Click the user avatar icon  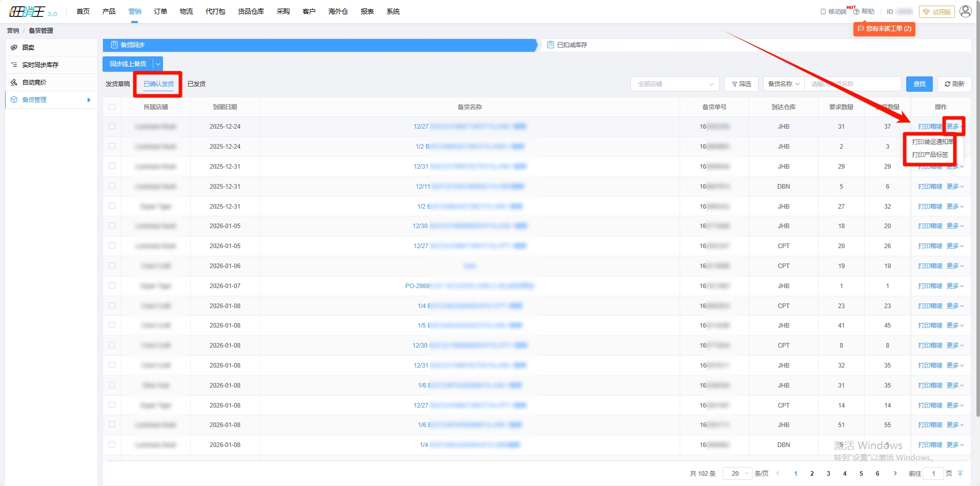click(x=965, y=11)
